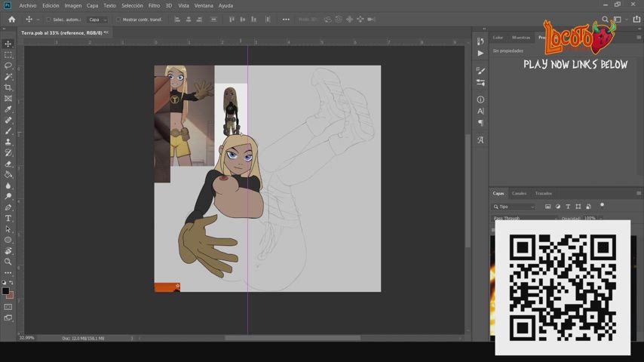Toggle pixel layer filter in Capas
This screenshot has width=644, height=362.
tap(548, 207)
